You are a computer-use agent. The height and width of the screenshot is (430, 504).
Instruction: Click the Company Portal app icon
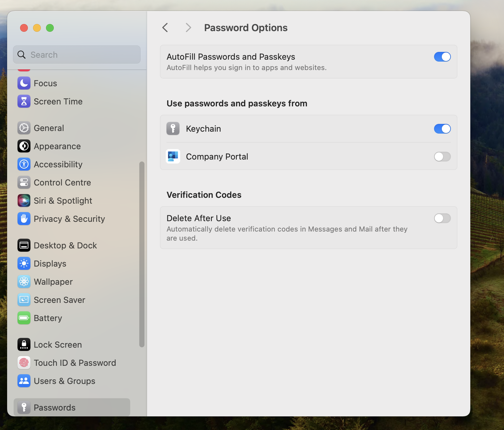(173, 157)
